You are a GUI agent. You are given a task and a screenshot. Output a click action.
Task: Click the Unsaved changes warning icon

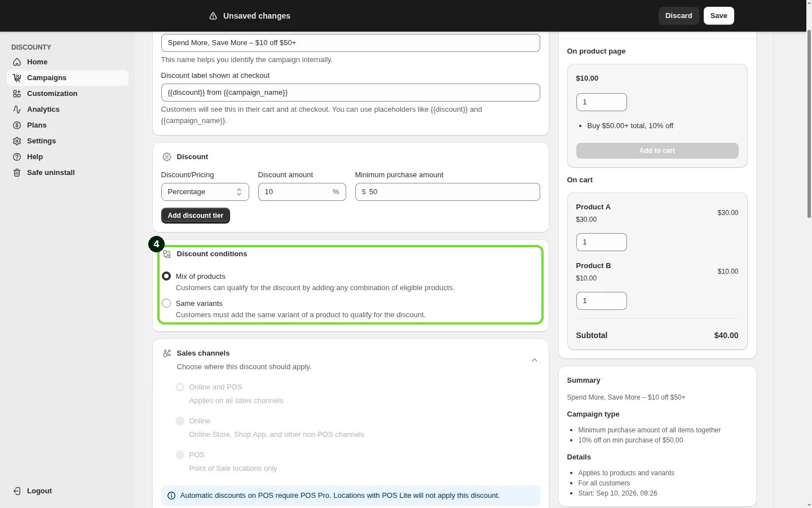(213, 16)
